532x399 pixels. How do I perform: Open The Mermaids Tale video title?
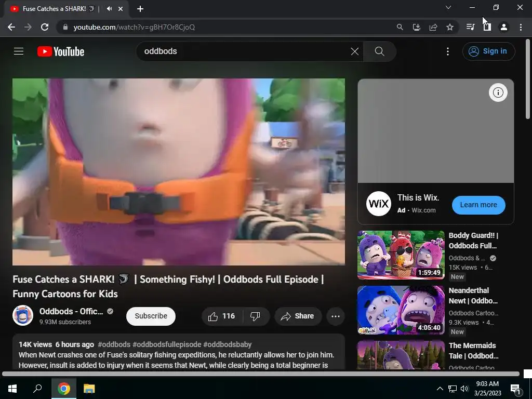coord(473,351)
